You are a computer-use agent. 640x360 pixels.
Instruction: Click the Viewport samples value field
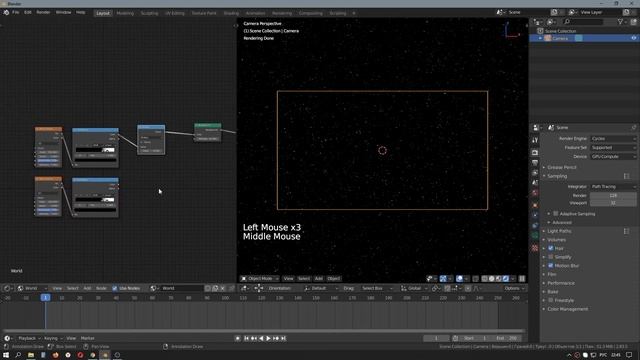click(613, 203)
